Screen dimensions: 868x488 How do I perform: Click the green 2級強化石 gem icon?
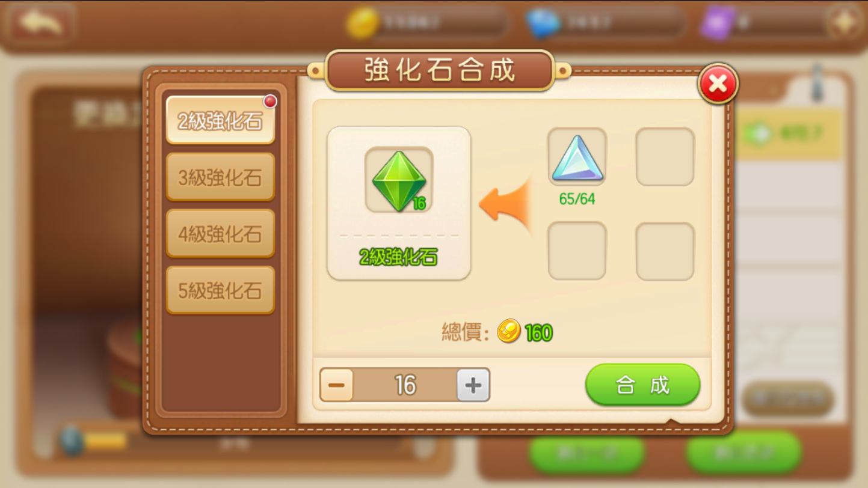[399, 180]
